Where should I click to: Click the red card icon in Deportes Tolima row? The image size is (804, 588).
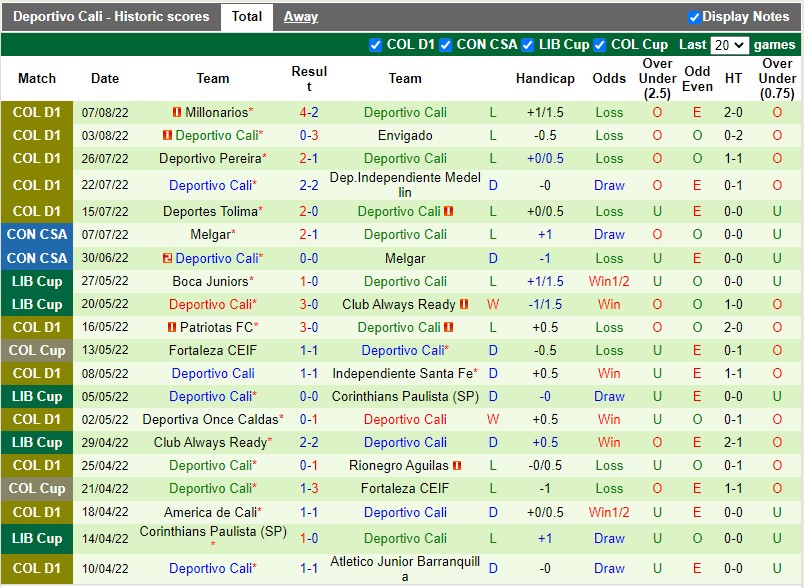pos(449,211)
